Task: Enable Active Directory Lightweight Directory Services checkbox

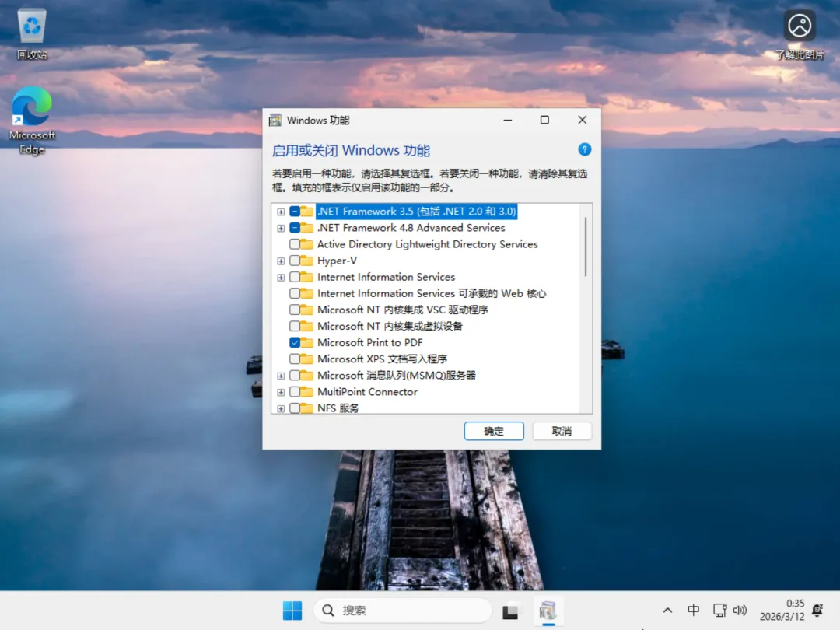Action: click(x=295, y=244)
